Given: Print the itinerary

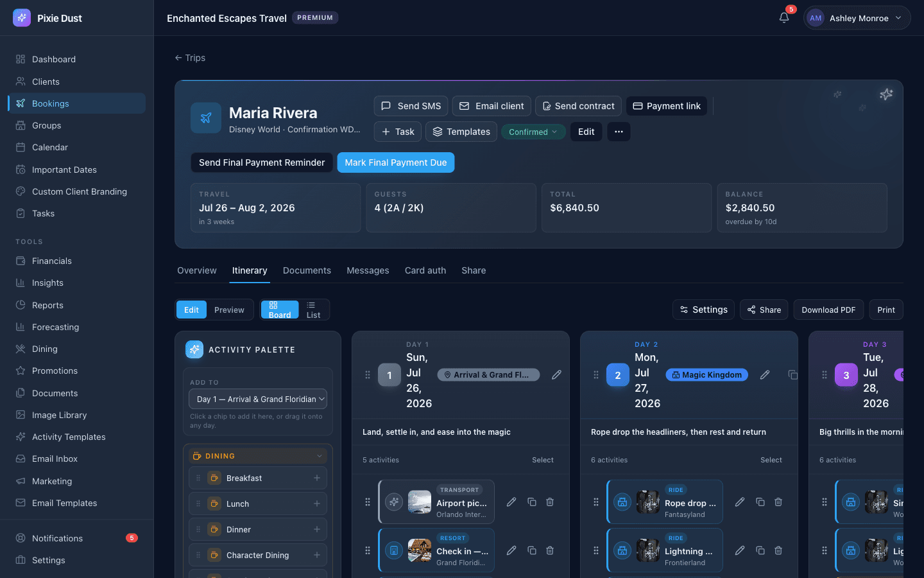Looking at the screenshot, I should 886,310.
